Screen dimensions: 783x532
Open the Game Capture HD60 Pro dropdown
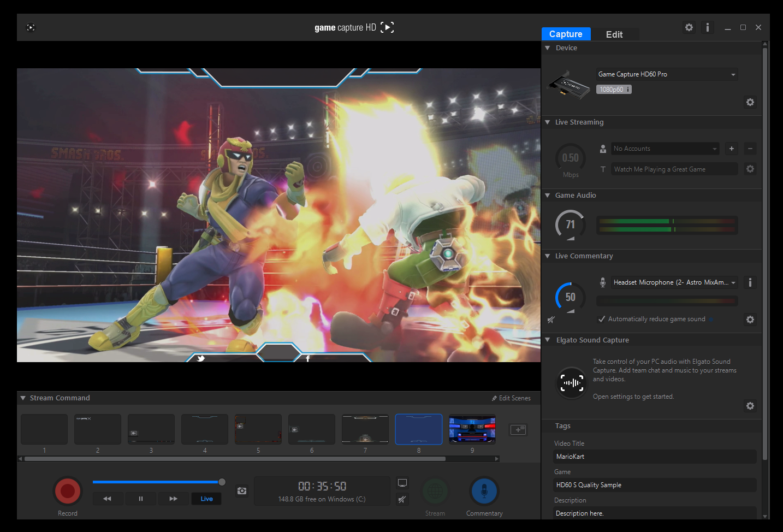(x=667, y=74)
